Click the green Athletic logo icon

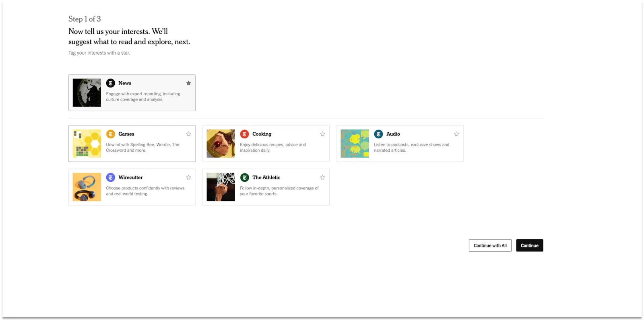(x=244, y=177)
